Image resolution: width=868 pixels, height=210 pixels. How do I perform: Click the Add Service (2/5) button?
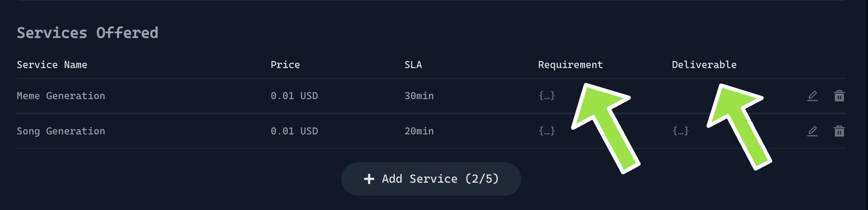[x=431, y=179]
